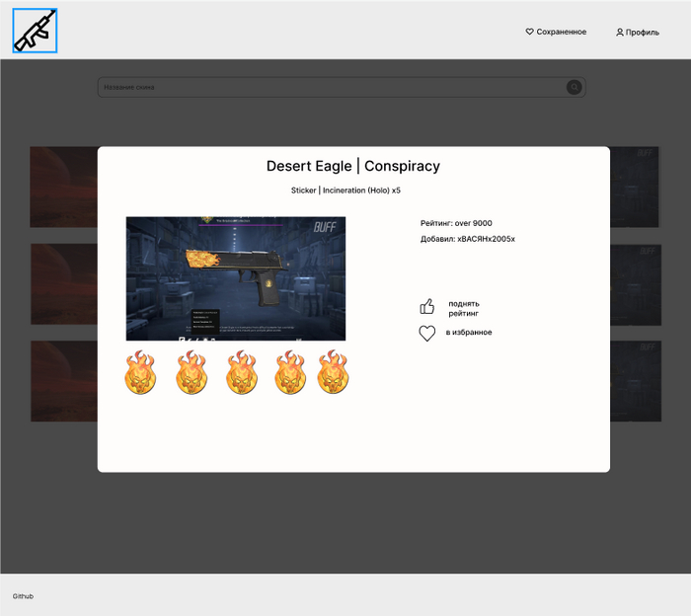
Task: Click the middle left red skin card behind modal
Action: point(64,284)
